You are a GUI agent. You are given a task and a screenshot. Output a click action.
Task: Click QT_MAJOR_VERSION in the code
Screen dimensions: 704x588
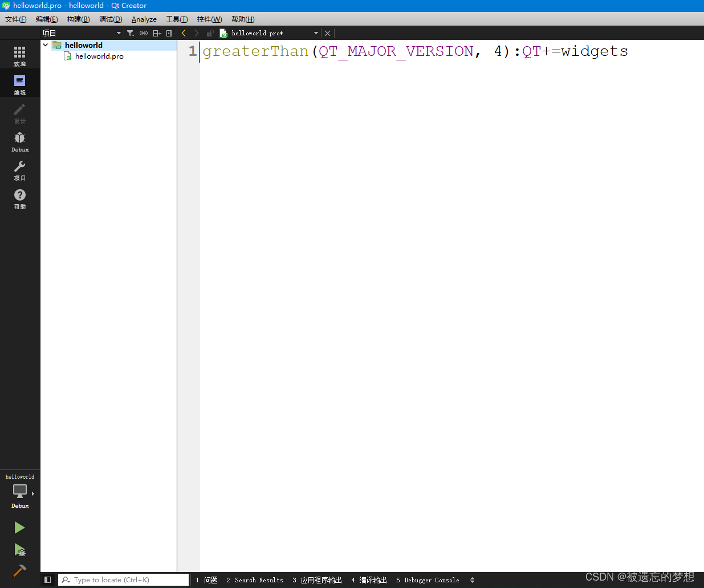click(396, 51)
